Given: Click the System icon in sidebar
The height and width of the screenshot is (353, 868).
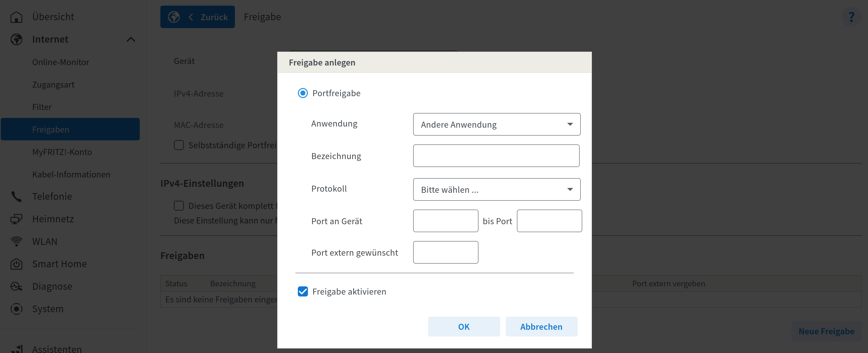Looking at the screenshot, I should click(x=16, y=309).
